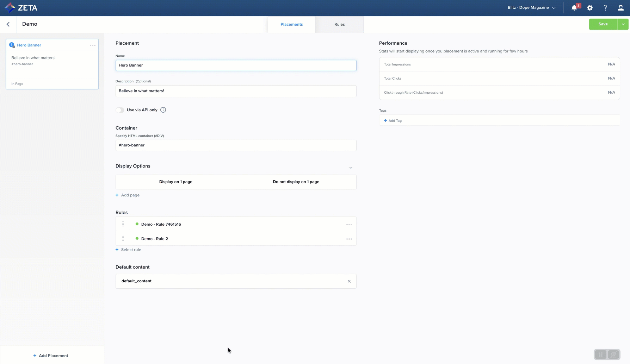Click the HTML container input field
The width and height of the screenshot is (630, 364).
pyautogui.click(x=236, y=145)
